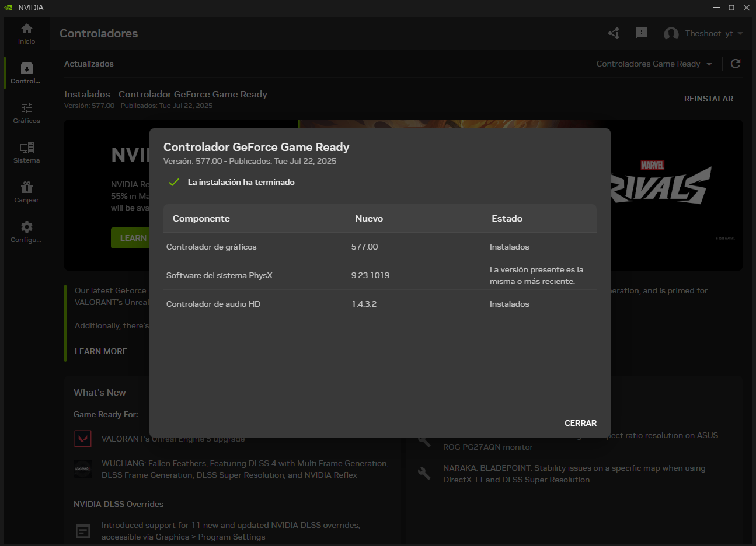Click the PhysX version status message
The image size is (756, 546).
[536, 275]
